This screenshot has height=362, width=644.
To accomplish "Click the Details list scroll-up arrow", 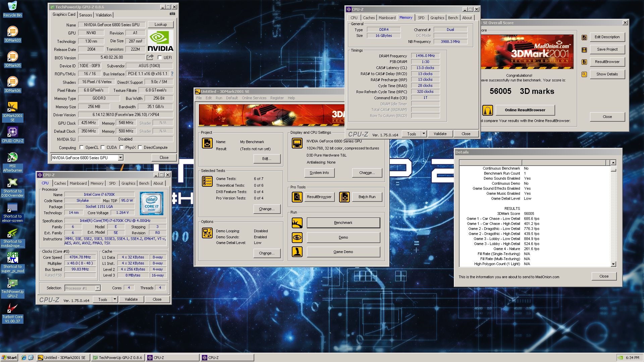I will [613, 163].
